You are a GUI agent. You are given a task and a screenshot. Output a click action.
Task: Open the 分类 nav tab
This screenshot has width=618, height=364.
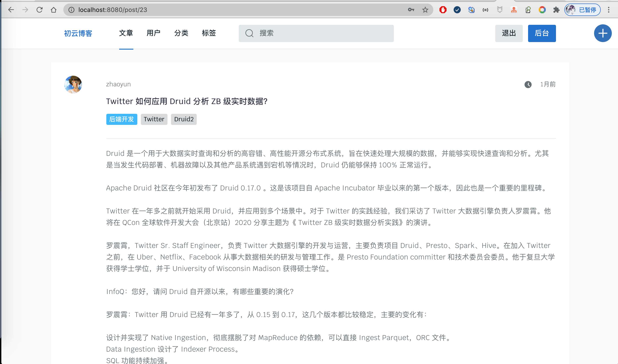pos(181,33)
